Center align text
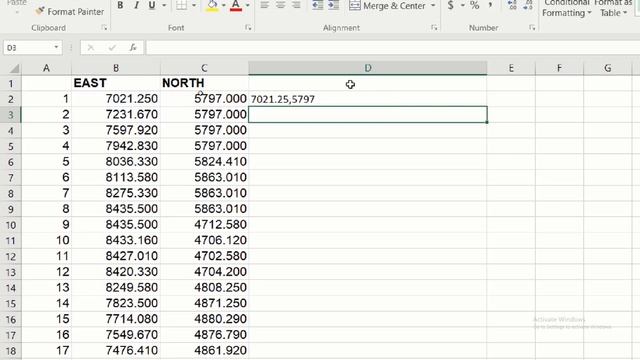 pos(280,5)
